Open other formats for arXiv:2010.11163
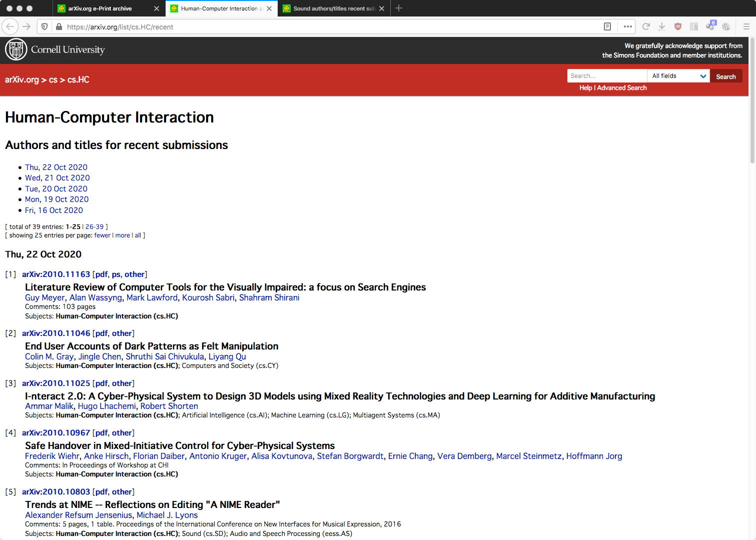The width and height of the screenshot is (756, 540). click(135, 274)
